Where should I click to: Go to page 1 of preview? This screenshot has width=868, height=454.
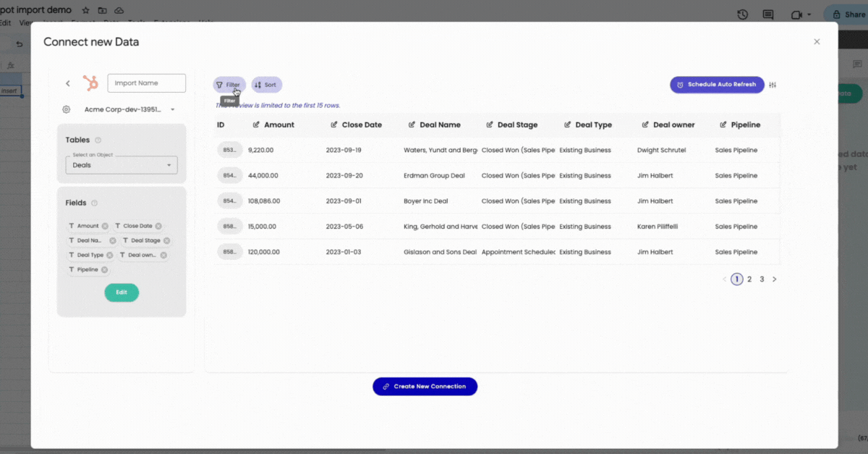(x=737, y=279)
